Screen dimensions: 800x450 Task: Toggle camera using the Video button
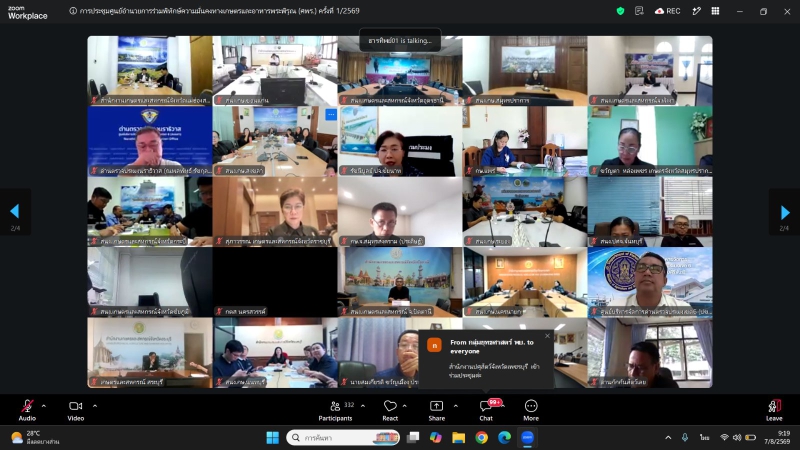76,410
